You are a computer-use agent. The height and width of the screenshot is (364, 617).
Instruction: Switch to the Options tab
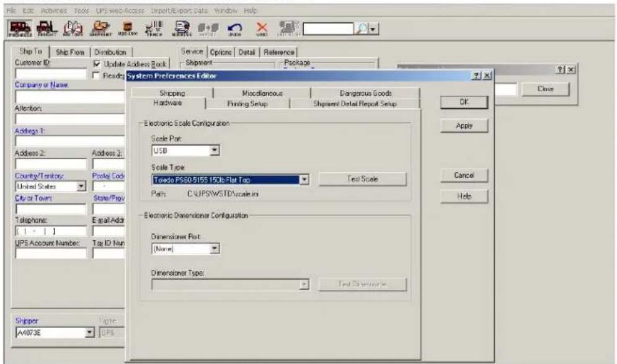tap(220, 52)
